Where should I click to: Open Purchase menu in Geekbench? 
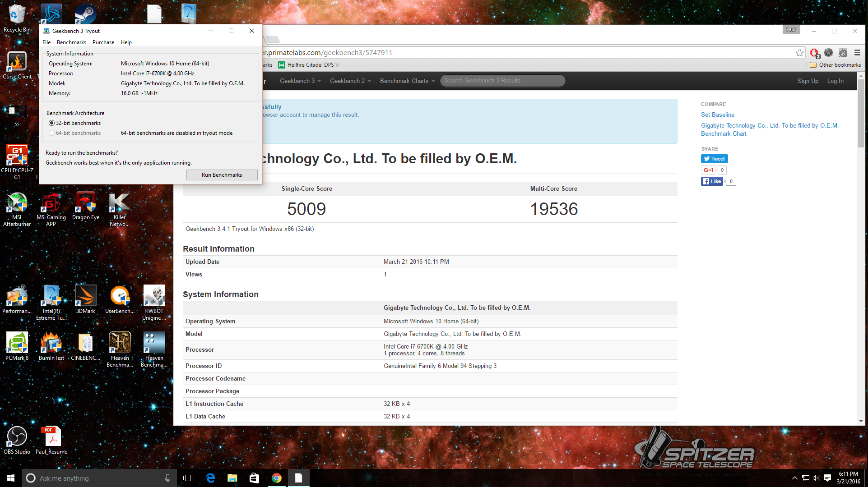click(x=103, y=42)
